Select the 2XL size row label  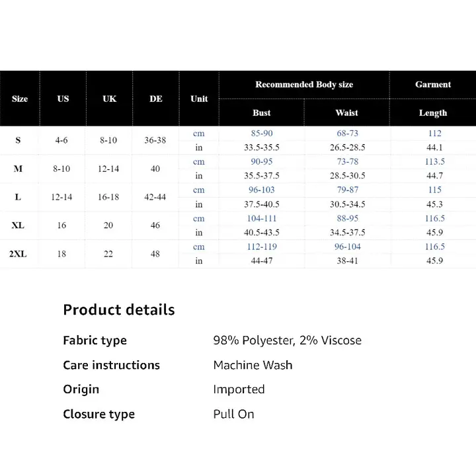pos(19,254)
